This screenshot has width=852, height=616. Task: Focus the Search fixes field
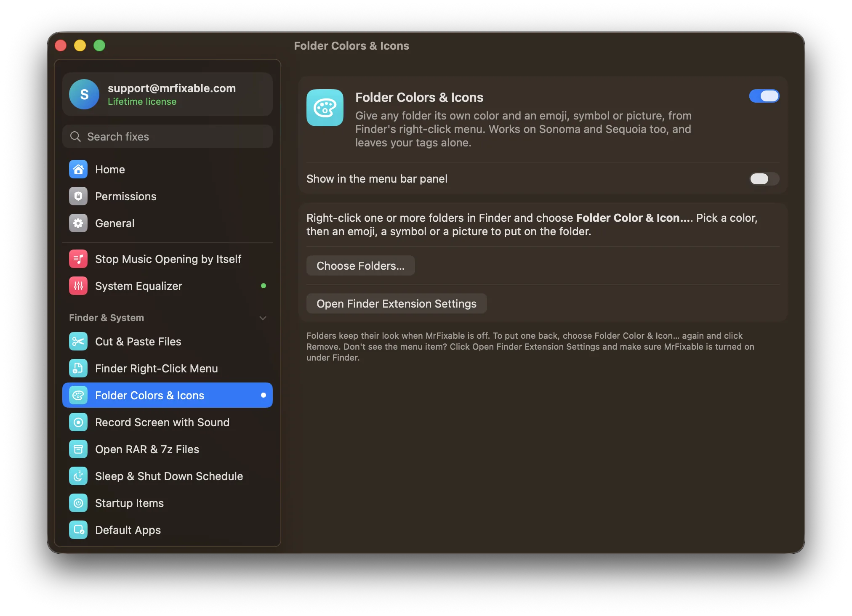click(x=168, y=137)
